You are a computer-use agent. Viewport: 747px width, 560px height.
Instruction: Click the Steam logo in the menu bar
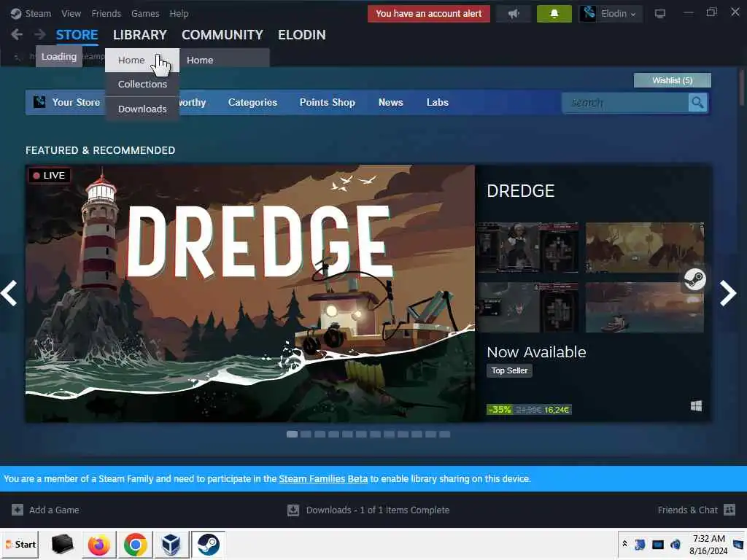(x=16, y=13)
